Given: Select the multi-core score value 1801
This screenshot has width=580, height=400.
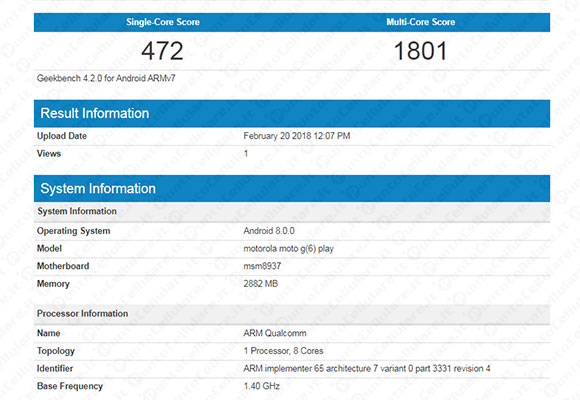Looking at the screenshot, I should [x=421, y=51].
